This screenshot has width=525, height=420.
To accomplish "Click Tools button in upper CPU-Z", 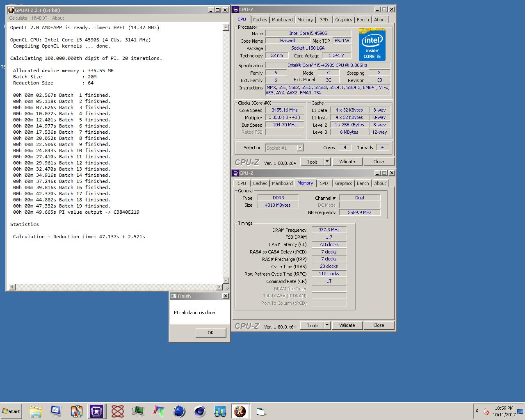I will (x=312, y=162).
